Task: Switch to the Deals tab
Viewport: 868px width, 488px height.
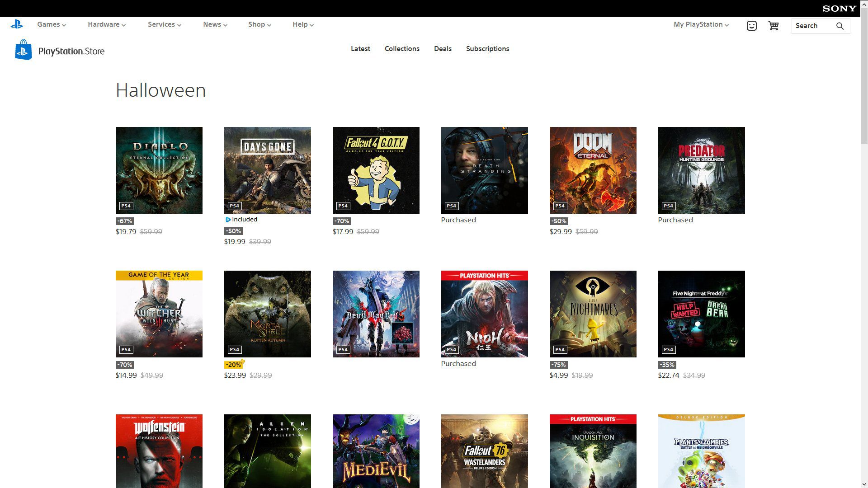Action: click(443, 49)
